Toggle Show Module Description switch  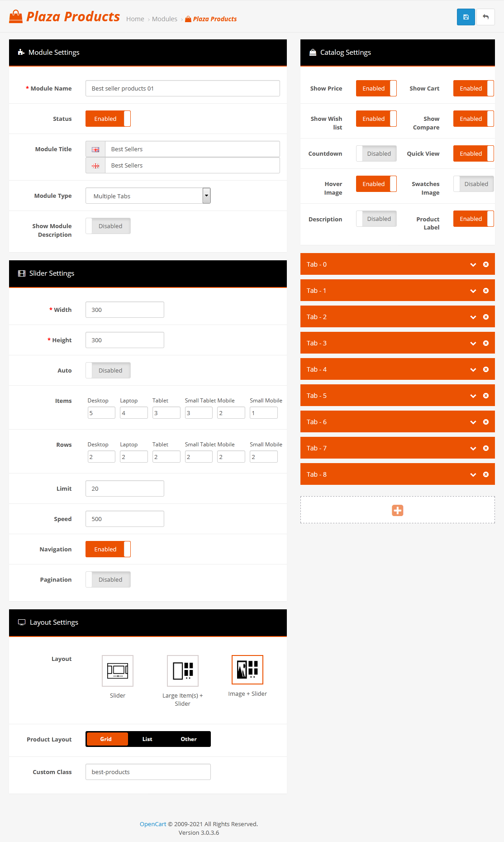[x=108, y=226]
